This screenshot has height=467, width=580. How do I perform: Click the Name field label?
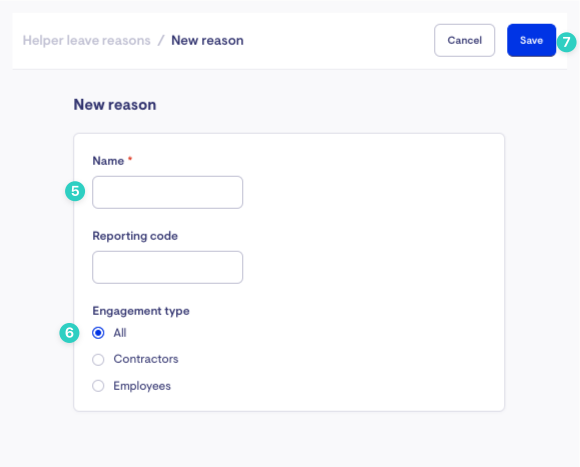pyautogui.click(x=108, y=161)
